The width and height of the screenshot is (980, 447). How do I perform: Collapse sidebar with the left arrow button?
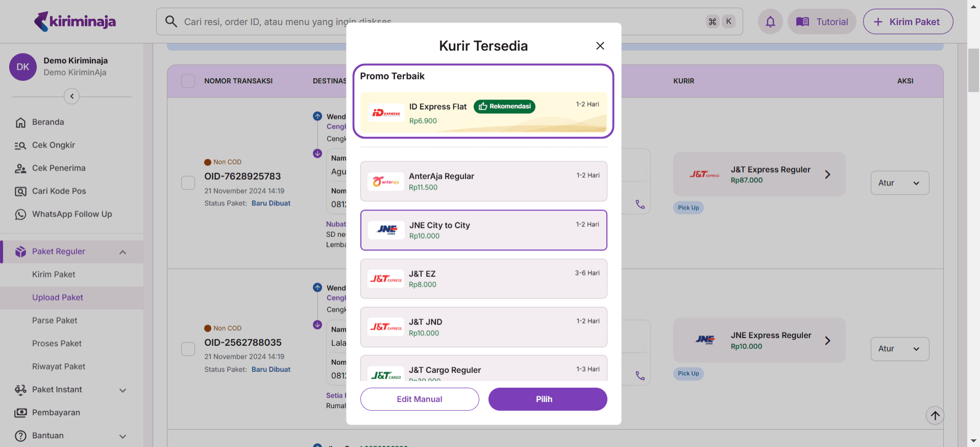pyautogui.click(x=72, y=96)
